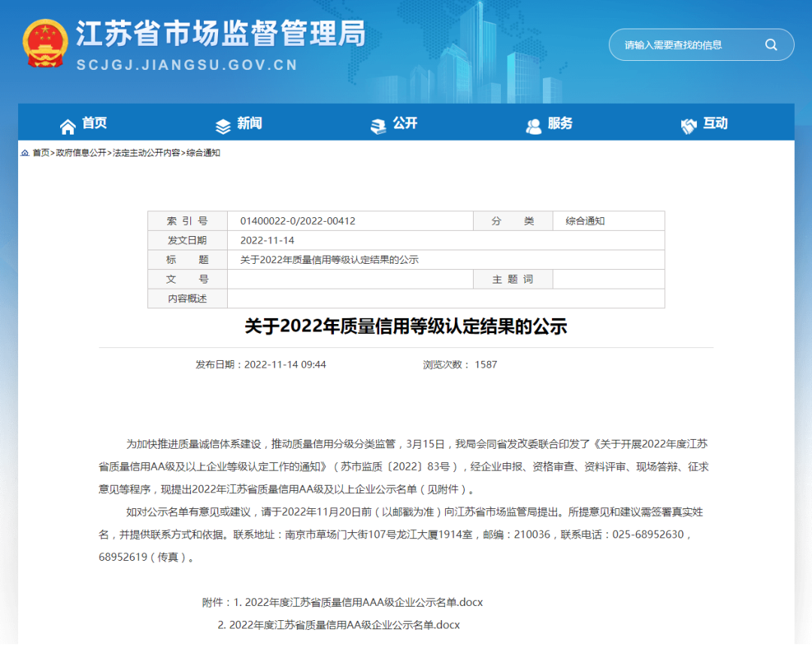
Task: Download the AAA级企业公示名单.docx attachment
Action: (x=364, y=602)
